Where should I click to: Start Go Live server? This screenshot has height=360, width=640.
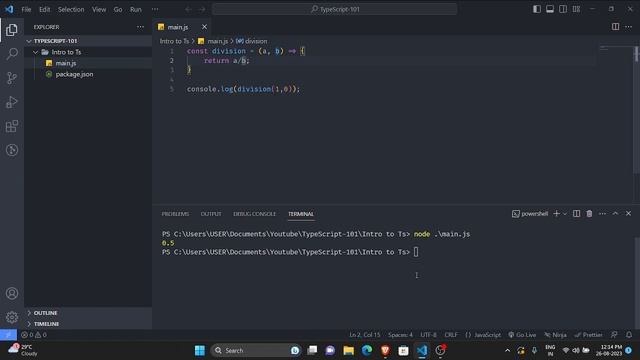click(x=522, y=335)
